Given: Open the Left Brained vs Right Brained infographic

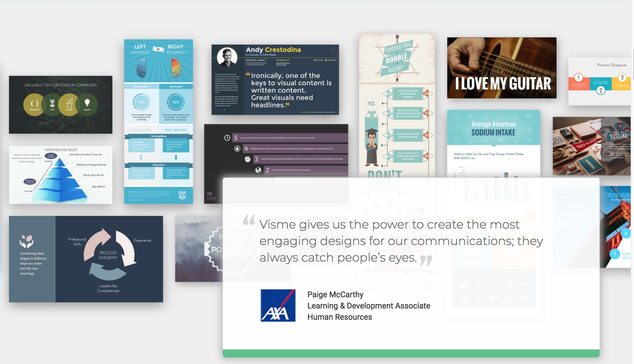Looking at the screenshot, I should tap(158, 121).
